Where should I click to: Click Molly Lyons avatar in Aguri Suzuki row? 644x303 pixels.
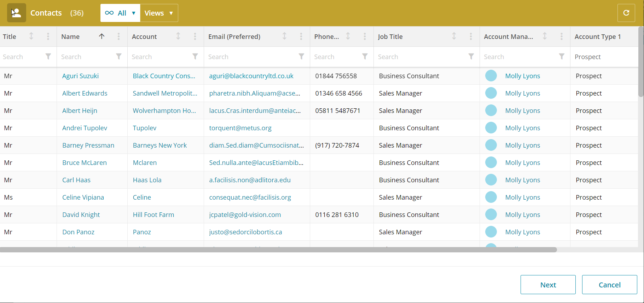(491, 76)
